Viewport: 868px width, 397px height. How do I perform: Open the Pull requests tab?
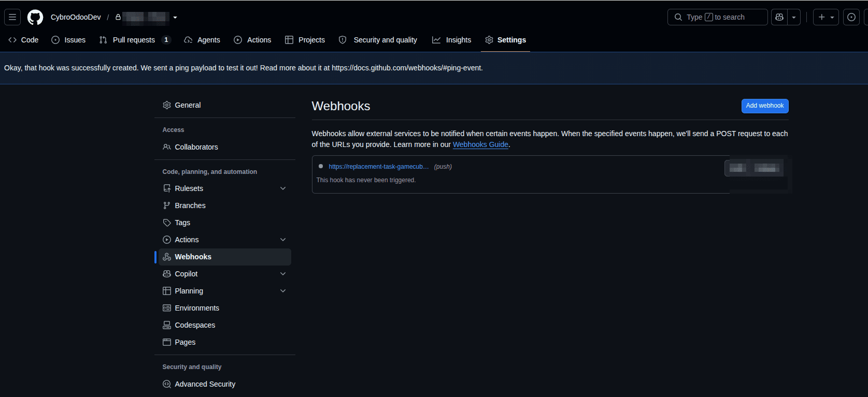coord(135,40)
